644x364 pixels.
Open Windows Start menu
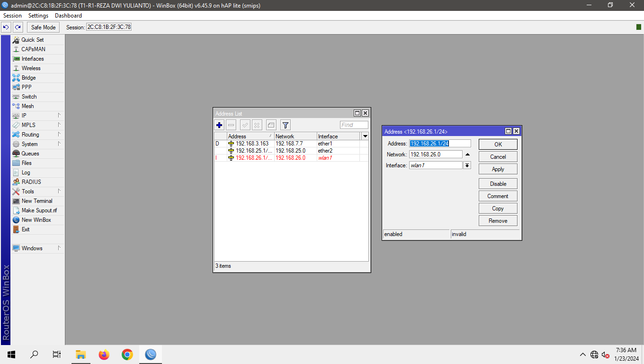tap(11, 355)
